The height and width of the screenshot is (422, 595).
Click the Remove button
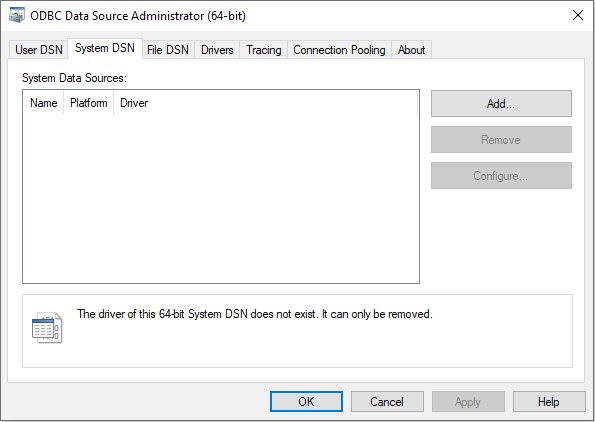pyautogui.click(x=501, y=140)
